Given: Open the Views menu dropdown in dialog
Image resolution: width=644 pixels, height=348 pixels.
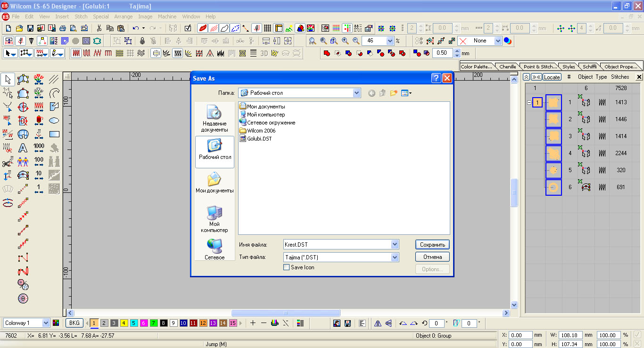Looking at the screenshot, I should click(406, 93).
